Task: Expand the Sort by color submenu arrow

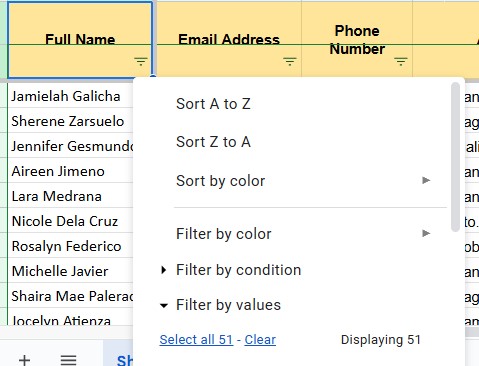Action: pyautogui.click(x=426, y=181)
